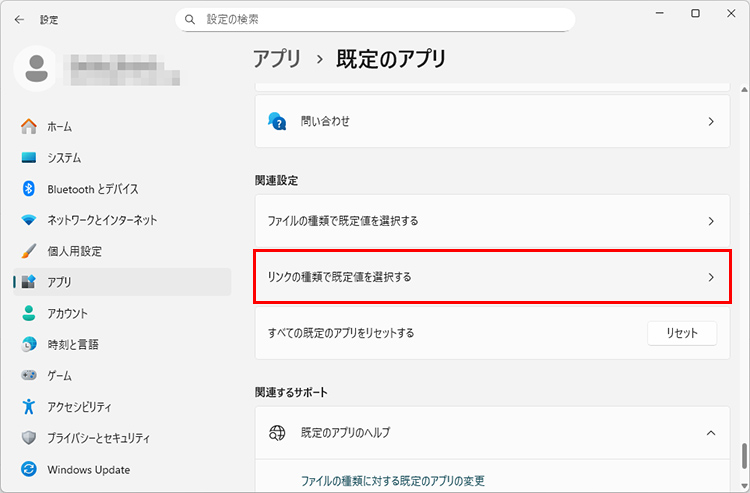
Task: Open the システム settings page
Action: coord(64,158)
